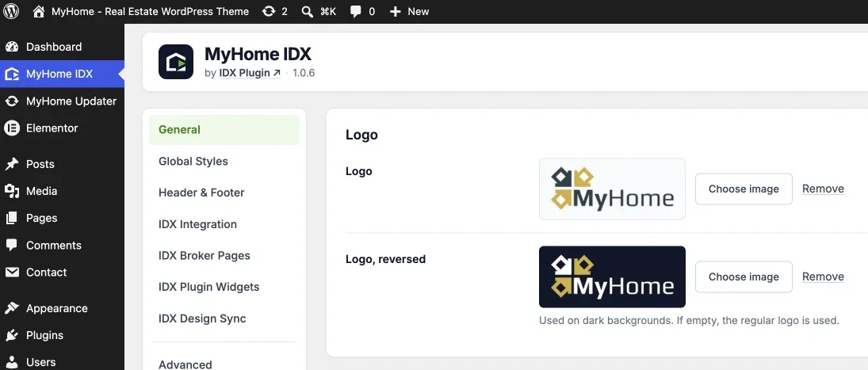Click the Plugins plug icon
Image resolution: width=868 pixels, height=370 pixels.
coord(12,335)
